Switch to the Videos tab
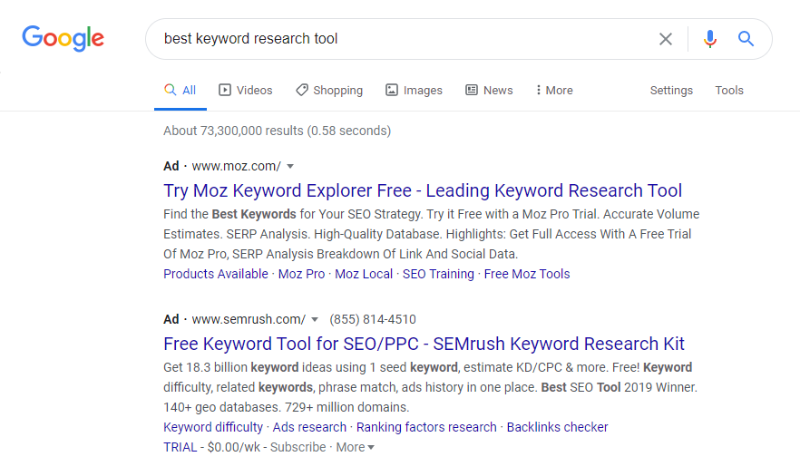The image size is (800, 476). (245, 90)
